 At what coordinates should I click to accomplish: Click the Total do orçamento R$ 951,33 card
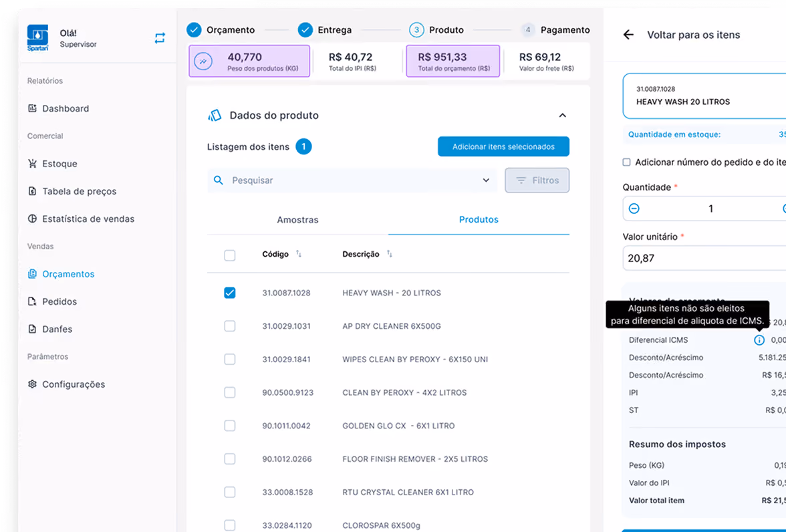[x=453, y=61]
